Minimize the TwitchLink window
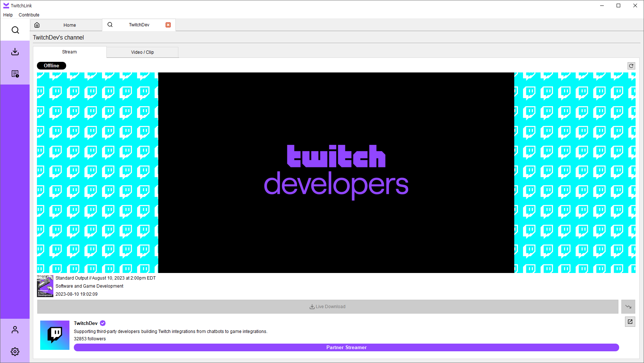644x363 pixels. click(x=602, y=5)
